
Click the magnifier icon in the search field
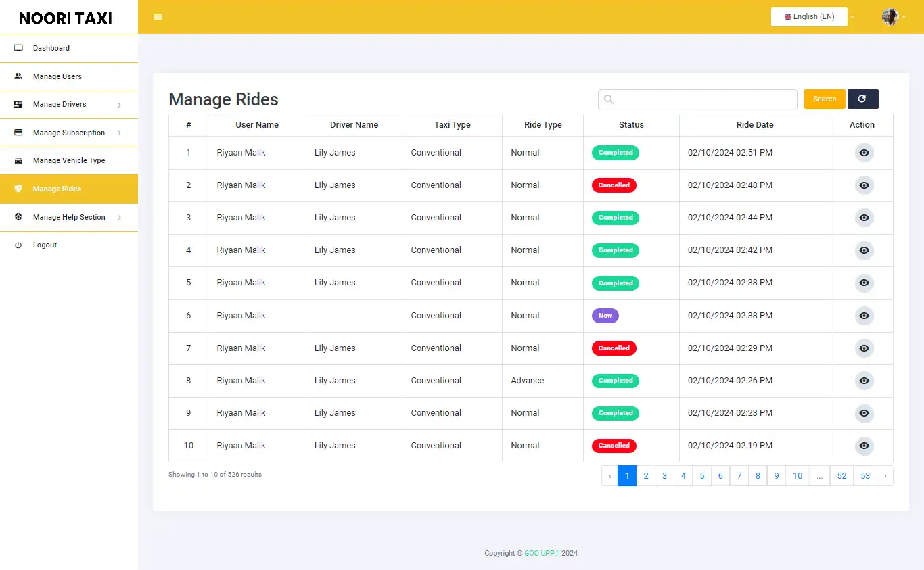(608, 99)
